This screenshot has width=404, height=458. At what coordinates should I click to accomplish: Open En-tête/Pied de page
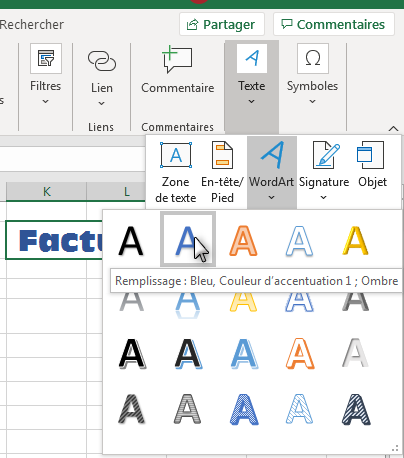(x=222, y=173)
